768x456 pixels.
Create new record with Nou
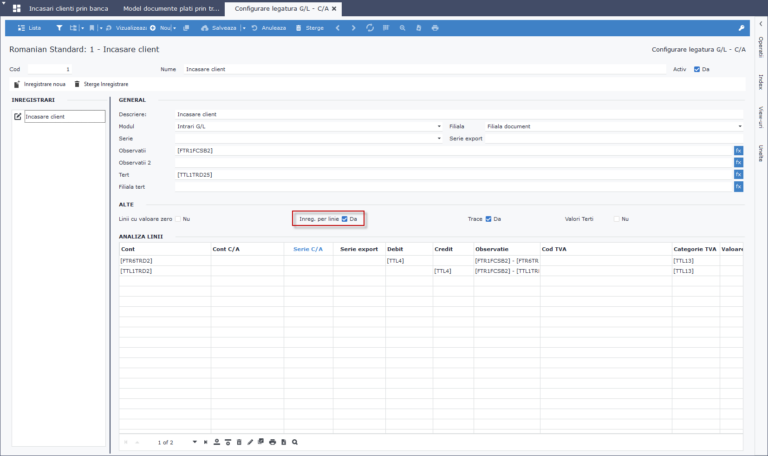pyautogui.click(x=160, y=28)
